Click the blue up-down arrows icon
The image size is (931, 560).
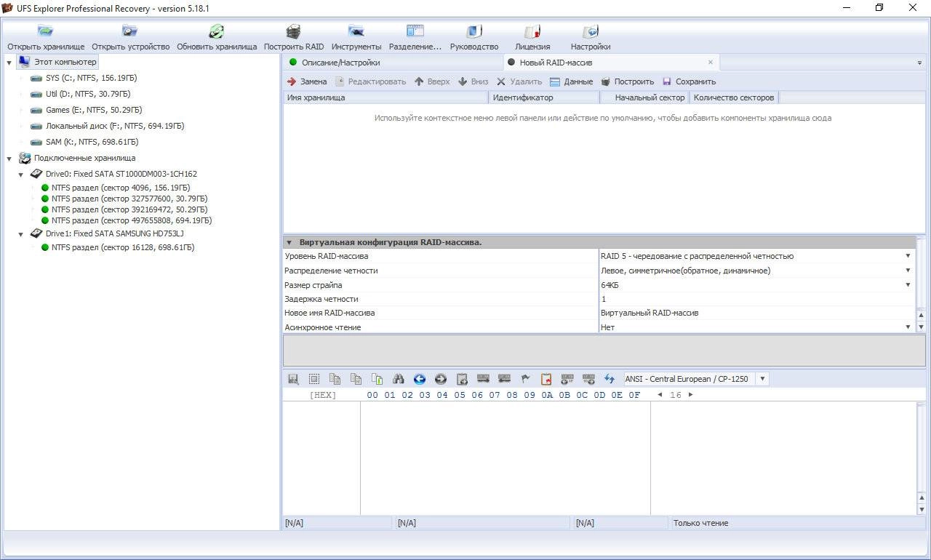(610, 379)
